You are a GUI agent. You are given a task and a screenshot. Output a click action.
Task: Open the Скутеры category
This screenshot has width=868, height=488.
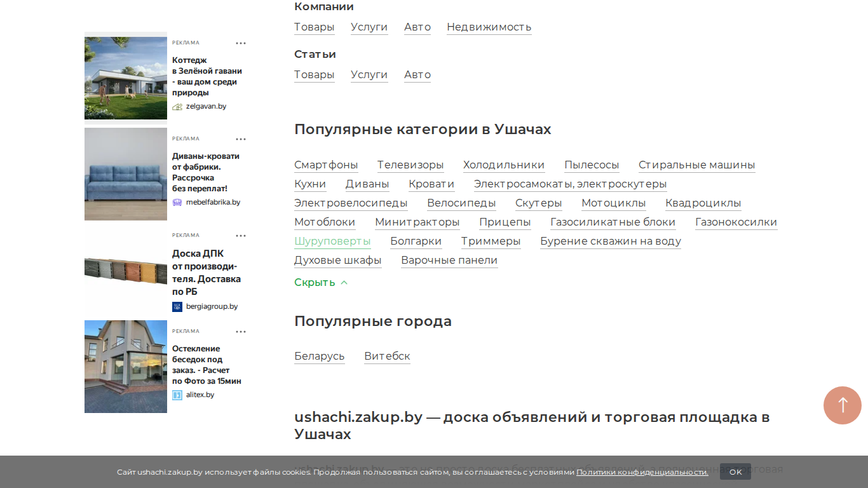coord(539,203)
